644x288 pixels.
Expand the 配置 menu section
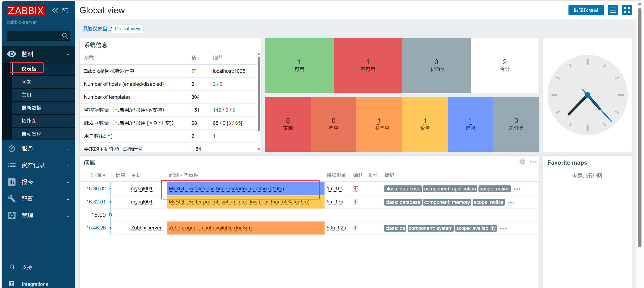[68, 199]
